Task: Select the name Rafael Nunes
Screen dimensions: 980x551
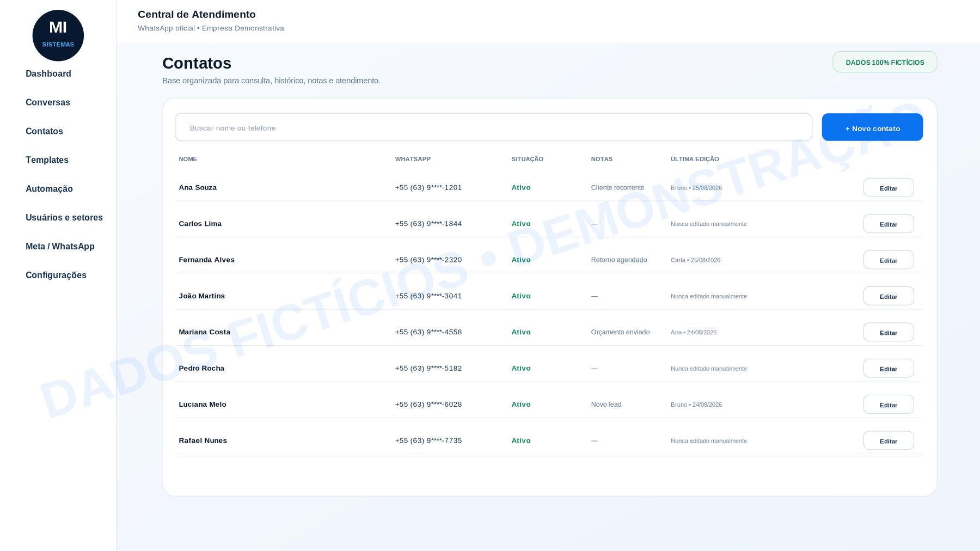Action: coord(203,440)
